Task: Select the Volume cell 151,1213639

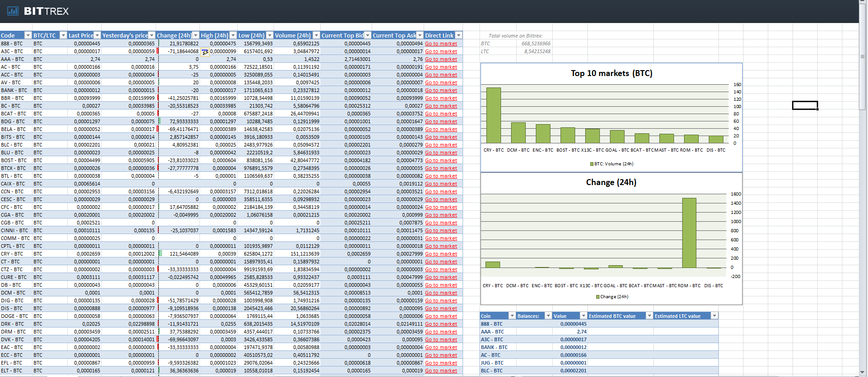Action: [297, 254]
